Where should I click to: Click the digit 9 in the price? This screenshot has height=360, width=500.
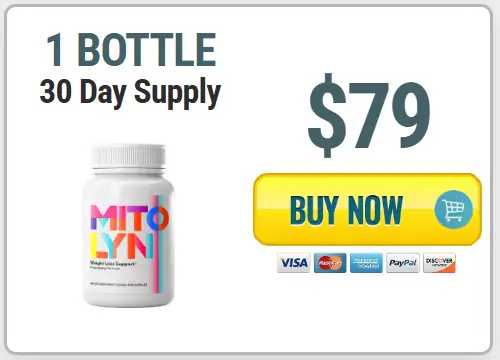pos(411,115)
